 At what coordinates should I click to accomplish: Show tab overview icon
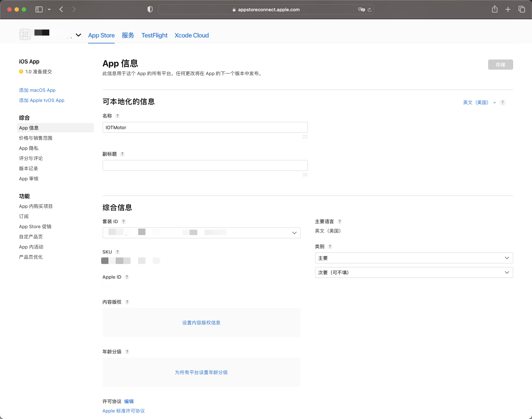[522, 9]
